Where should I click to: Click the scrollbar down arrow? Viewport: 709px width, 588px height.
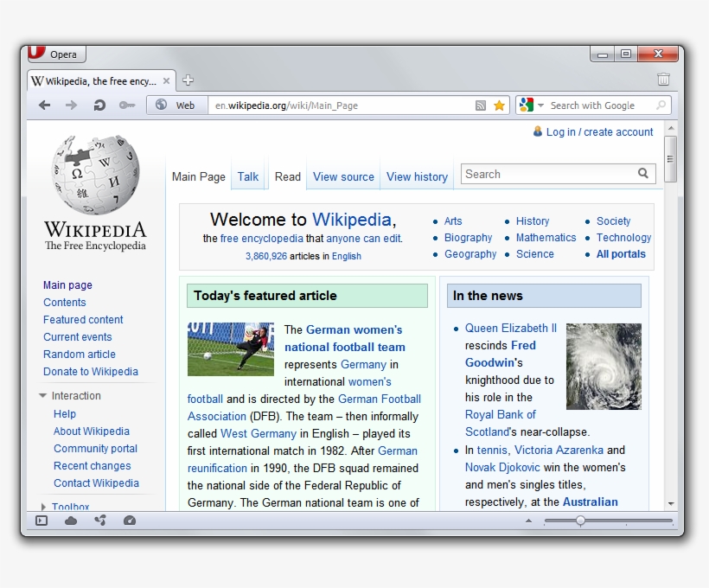(671, 503)
